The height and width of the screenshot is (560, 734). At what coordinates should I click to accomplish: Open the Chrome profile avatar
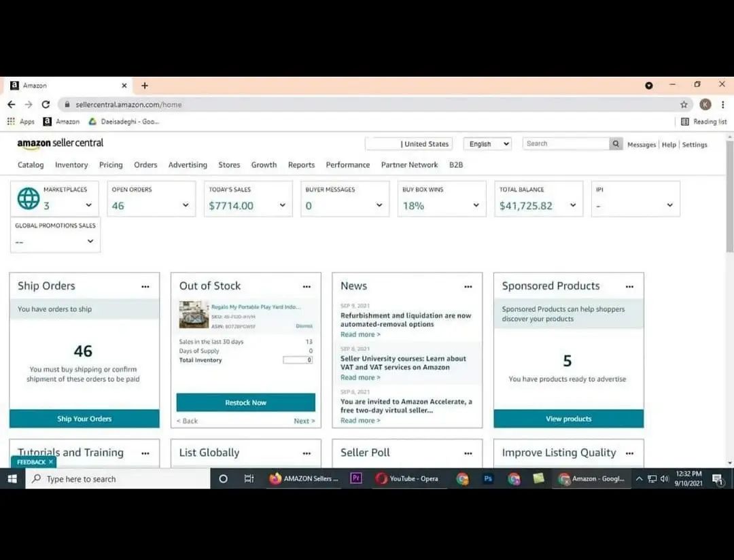pyautogui.click(x=705, y=105)
